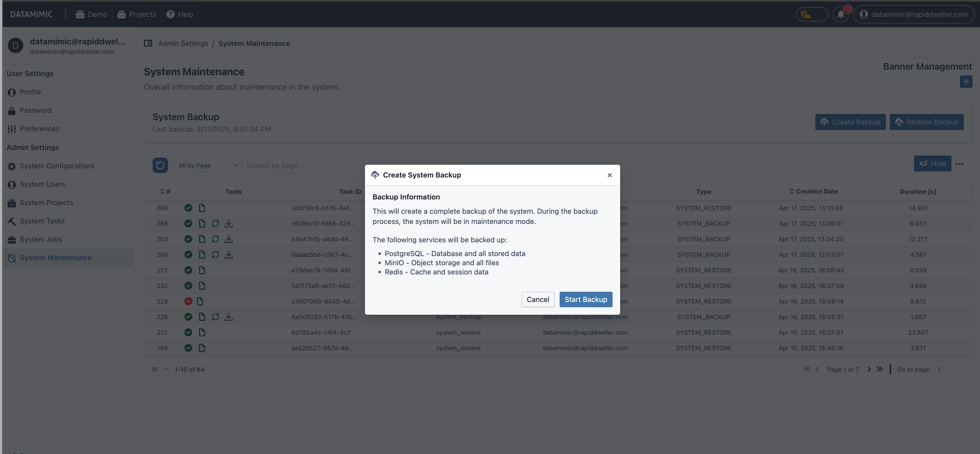Open the datamimic@rapiddweller.com user menu
This screenshot has height=454, width=980.
pyautogui.click(x=914, y=15)
